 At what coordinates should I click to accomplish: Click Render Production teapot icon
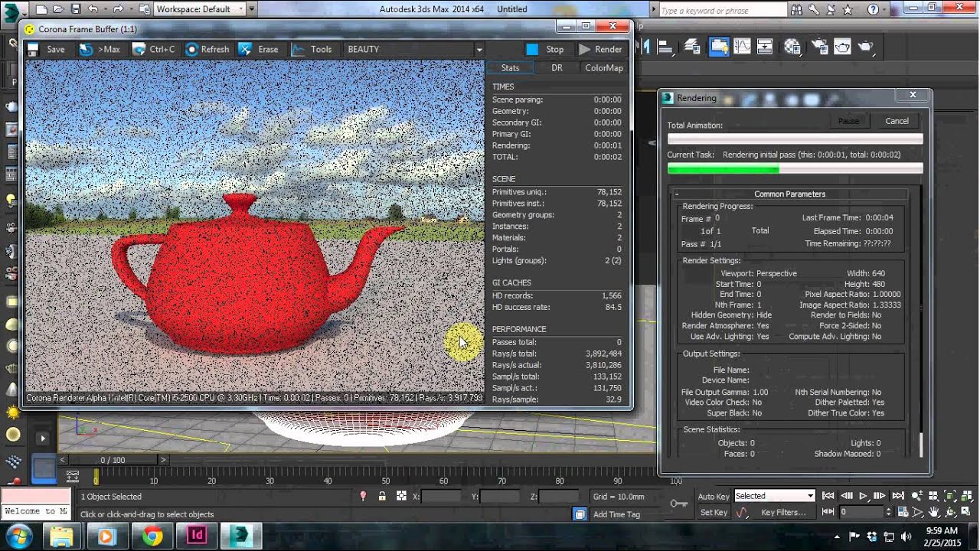tap(866, 47)
